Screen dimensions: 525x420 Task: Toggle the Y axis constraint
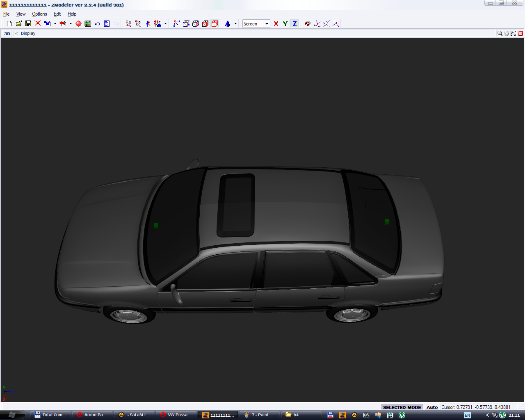point(285,24)
